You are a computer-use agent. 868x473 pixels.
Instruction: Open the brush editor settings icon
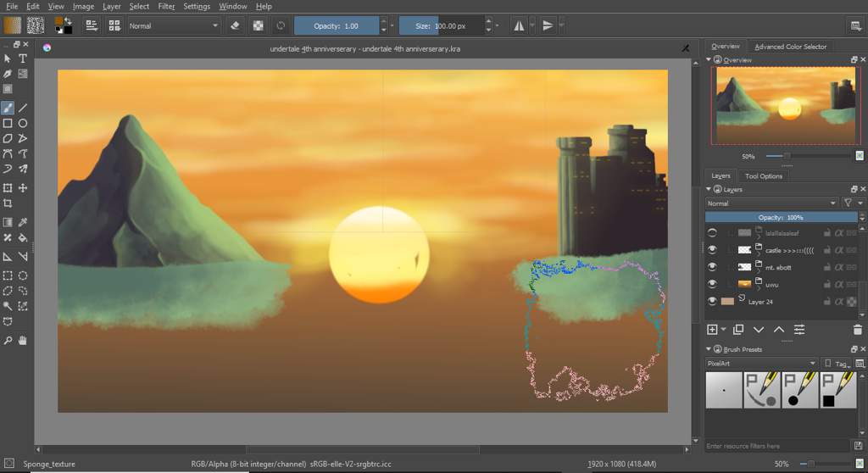[92, 25]
